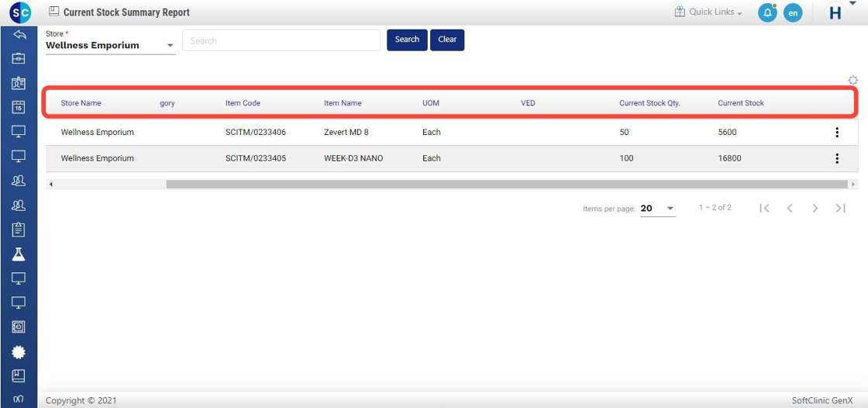This screenshot has width=868, height=408.
Task: Click the en language button
Action: [792, 12]
